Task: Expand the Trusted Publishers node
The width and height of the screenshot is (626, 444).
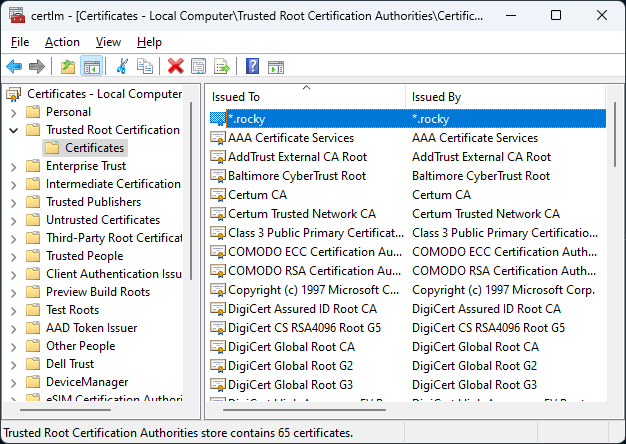Action: [14, 203]
